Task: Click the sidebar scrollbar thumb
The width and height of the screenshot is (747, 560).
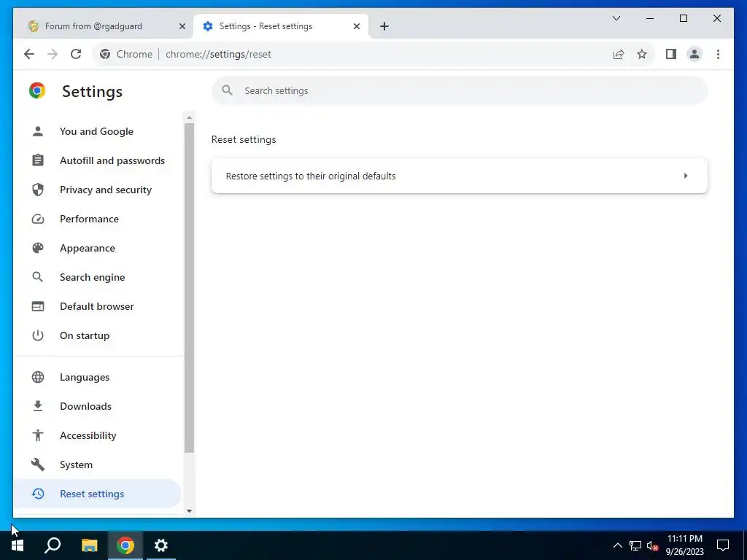Action: tap(189, 288)
